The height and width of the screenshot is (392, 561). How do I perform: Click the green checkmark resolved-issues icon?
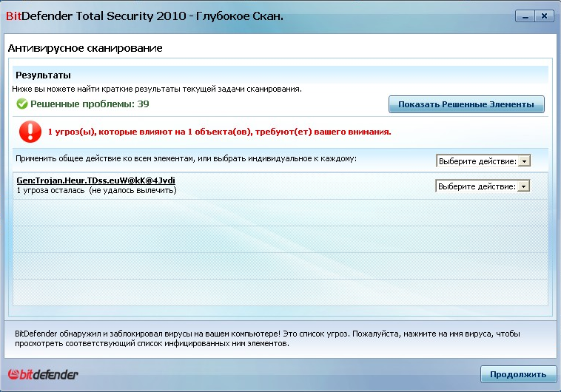pyautogui.click(x=21, y=104)
